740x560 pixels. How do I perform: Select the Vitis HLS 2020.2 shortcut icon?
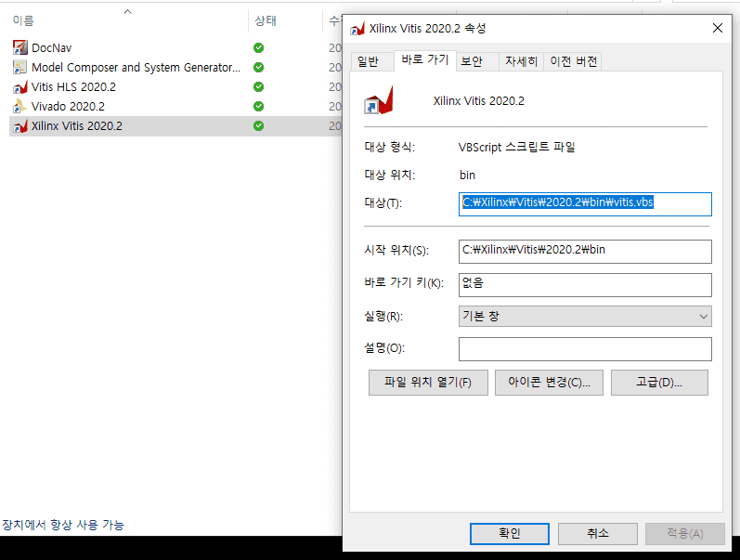(x=19, y=87)
